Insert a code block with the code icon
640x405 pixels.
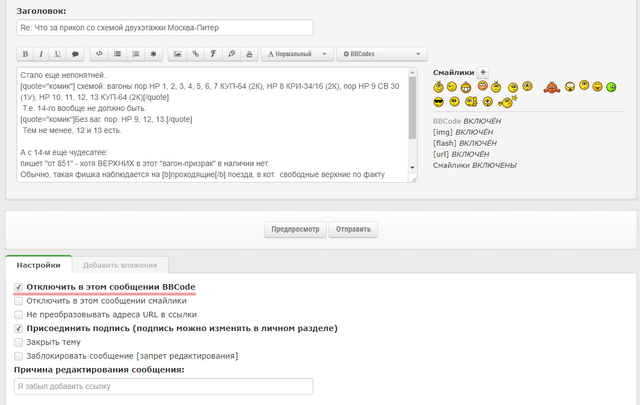(99, 53)
